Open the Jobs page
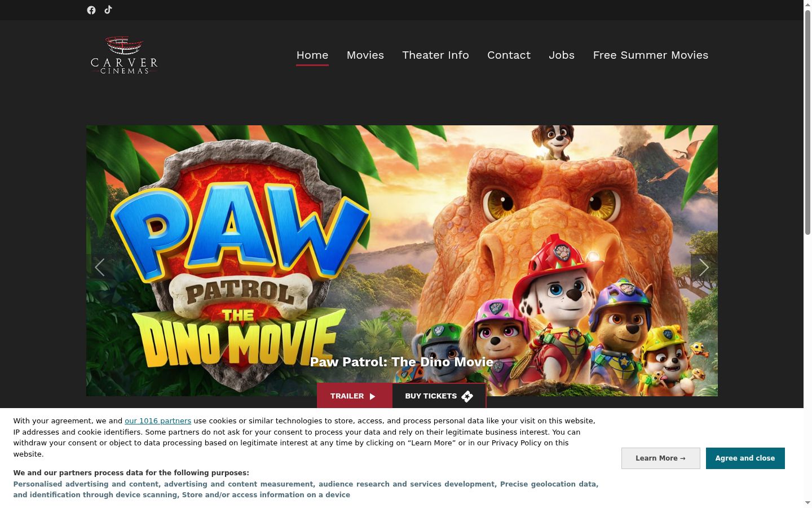Image resolution: width=812 pixels, height=508 pixels. click(x=562, y=55)
